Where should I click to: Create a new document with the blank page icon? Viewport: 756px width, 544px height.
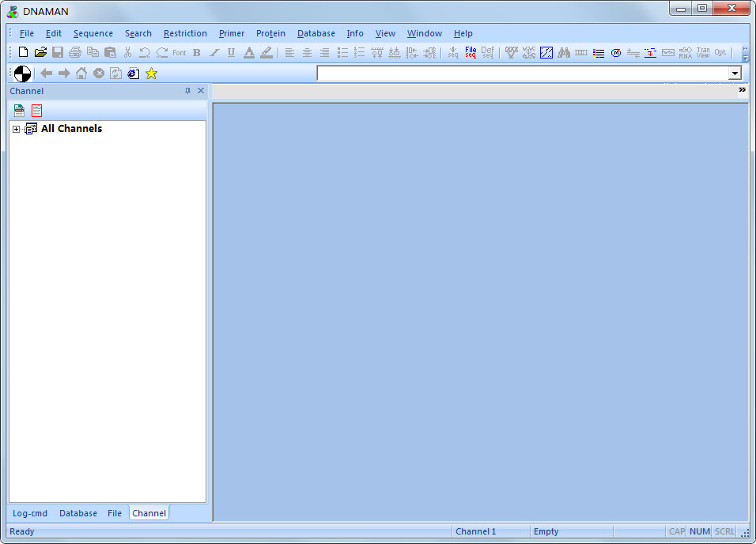(23, 52)
